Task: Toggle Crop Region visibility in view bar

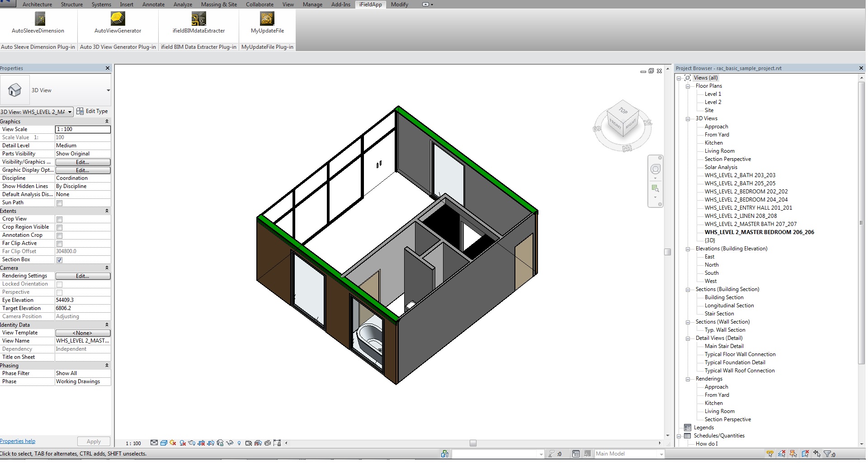Action: coord(211,443)
